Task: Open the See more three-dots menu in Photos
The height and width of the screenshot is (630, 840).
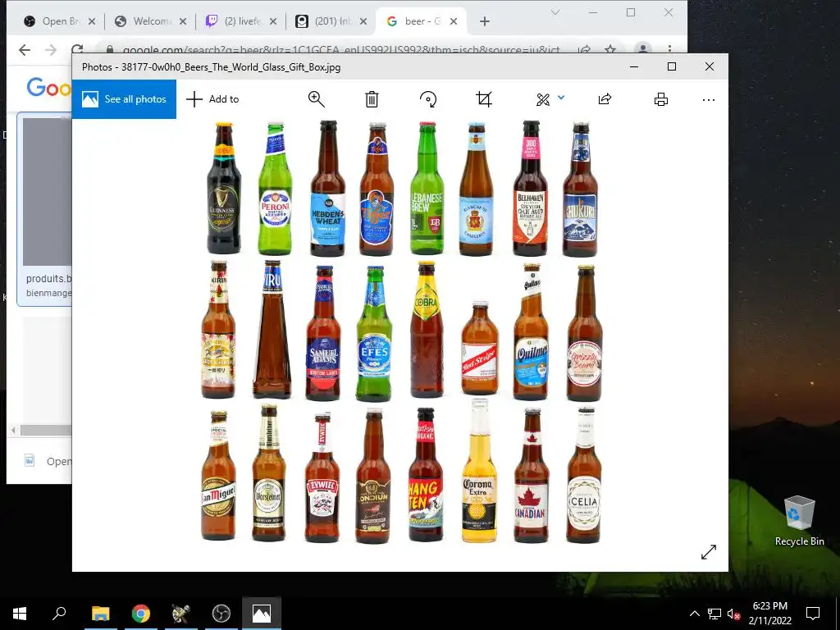Action: [708, 99]
